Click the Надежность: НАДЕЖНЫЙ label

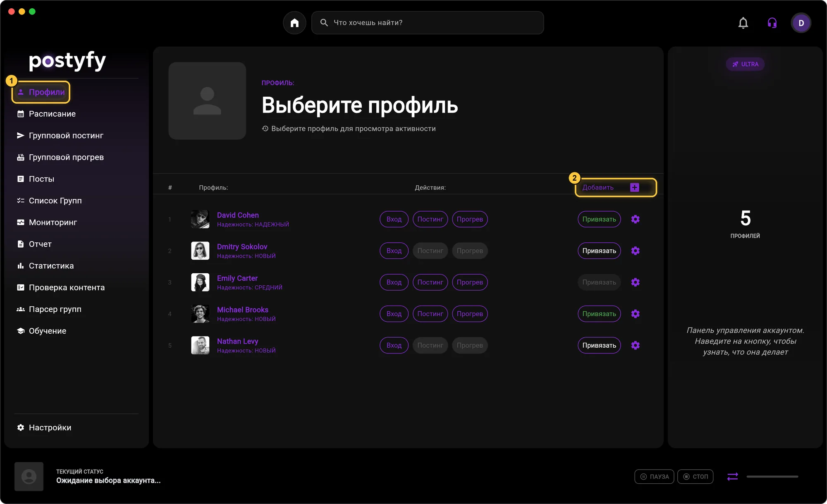click(x=253, y=225)
